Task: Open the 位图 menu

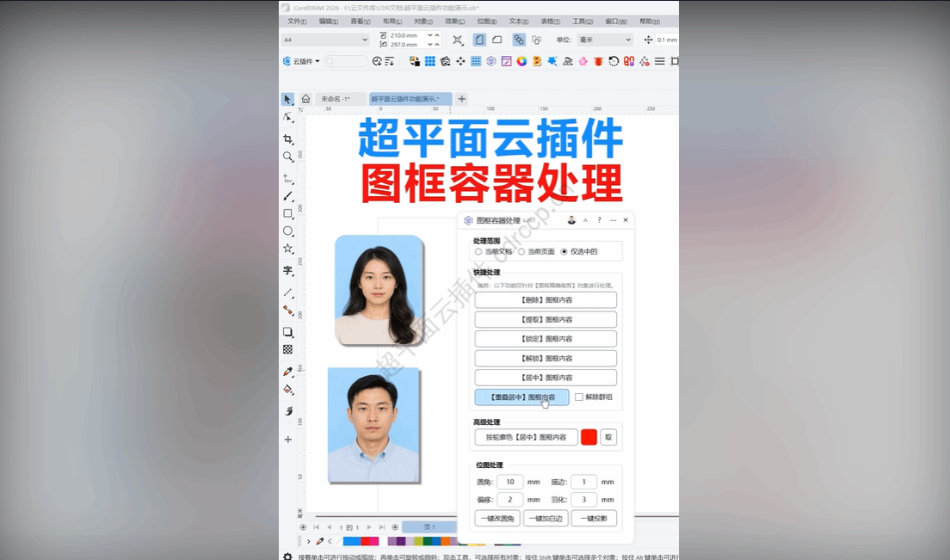Action: (486, 22)
